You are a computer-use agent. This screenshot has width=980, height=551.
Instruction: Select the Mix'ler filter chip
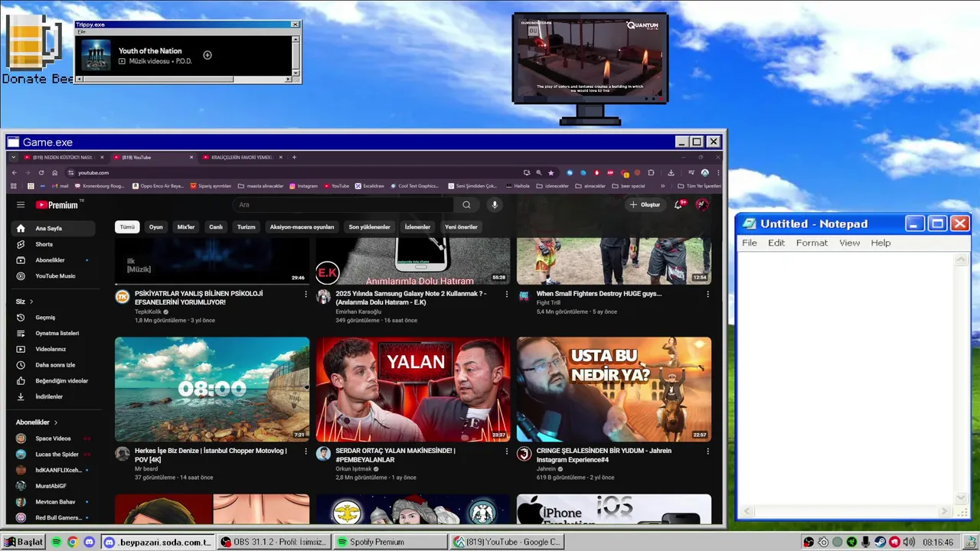click(186, 227)
